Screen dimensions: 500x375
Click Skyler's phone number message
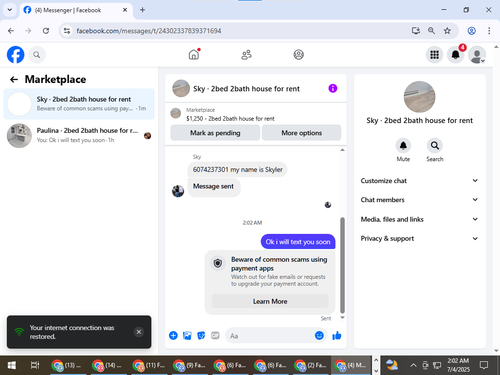(x=237, y=169)
